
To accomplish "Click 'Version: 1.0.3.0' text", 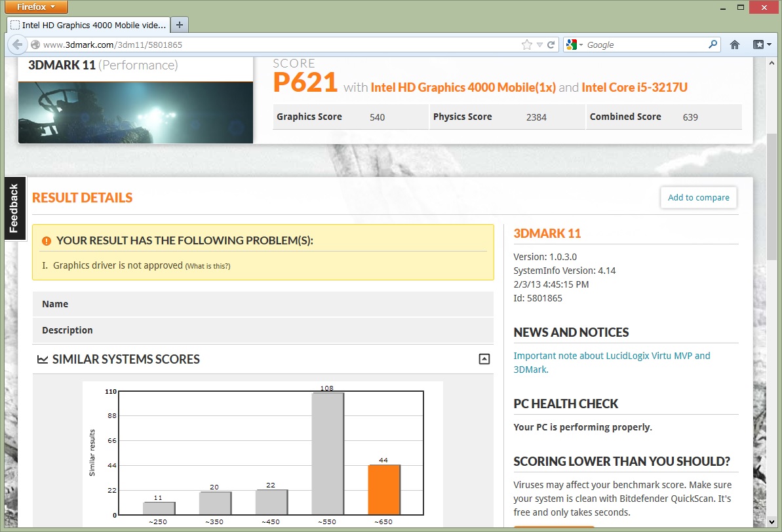I will click(x=545, y=257).
